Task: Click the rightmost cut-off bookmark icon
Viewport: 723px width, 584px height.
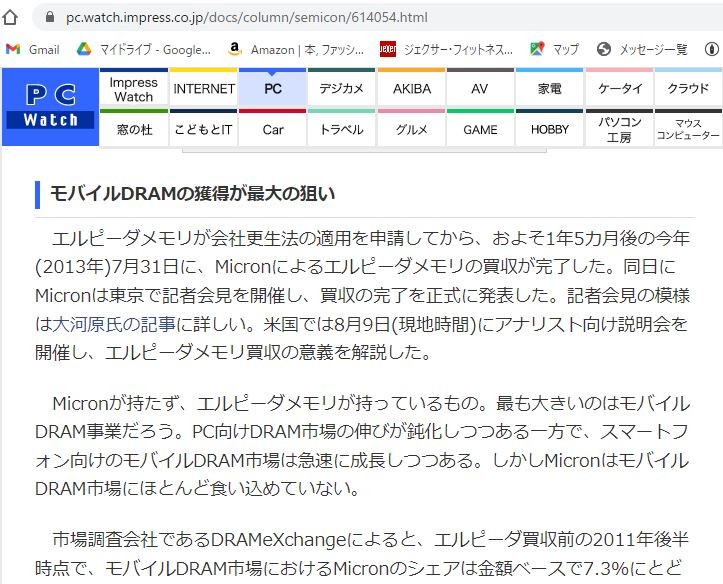Action: pos(711,49)
